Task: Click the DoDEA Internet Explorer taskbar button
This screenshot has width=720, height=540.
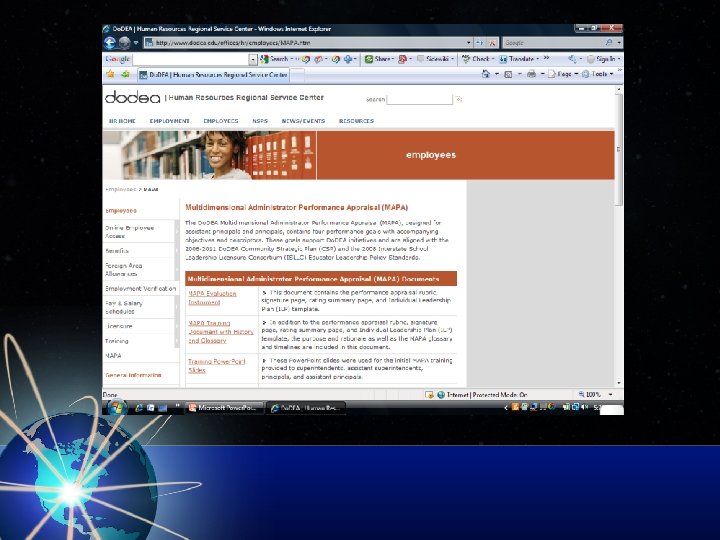Action: pyautogui.click(x=306, y=407)
